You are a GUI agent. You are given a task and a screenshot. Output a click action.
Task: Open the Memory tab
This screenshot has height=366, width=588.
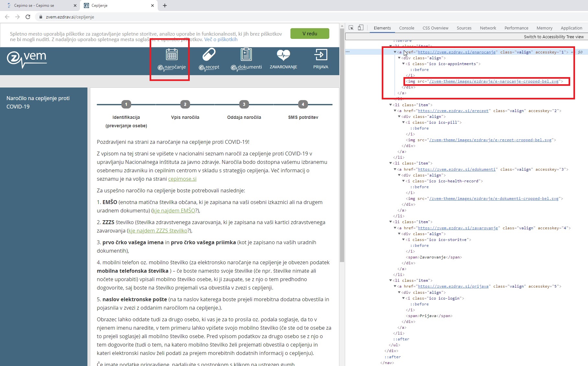tap(544, 28)
